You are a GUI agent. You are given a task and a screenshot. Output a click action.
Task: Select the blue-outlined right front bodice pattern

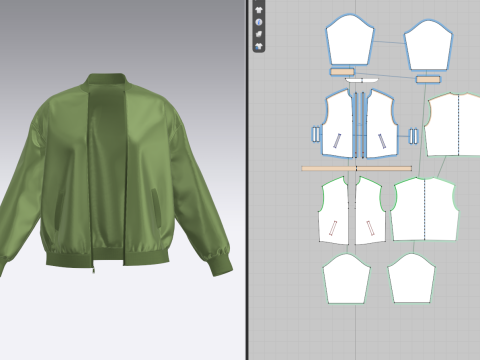click(x=382, y=123)
